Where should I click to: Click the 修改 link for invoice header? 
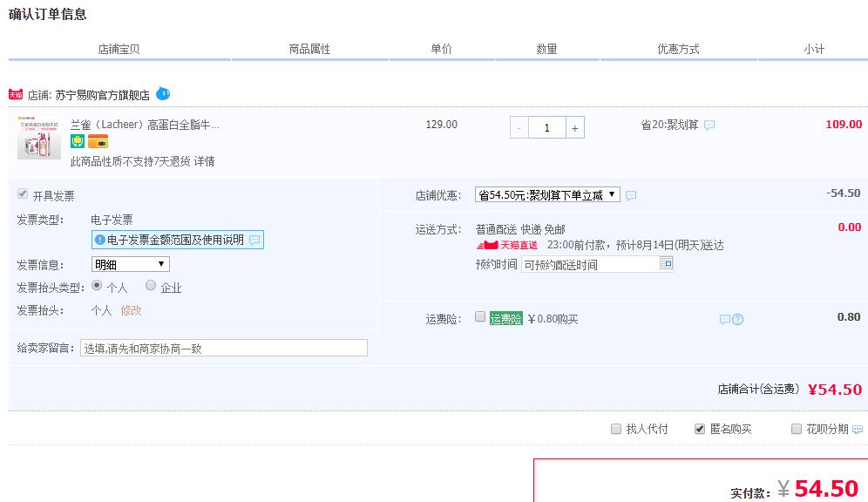[x=132, y=310]
